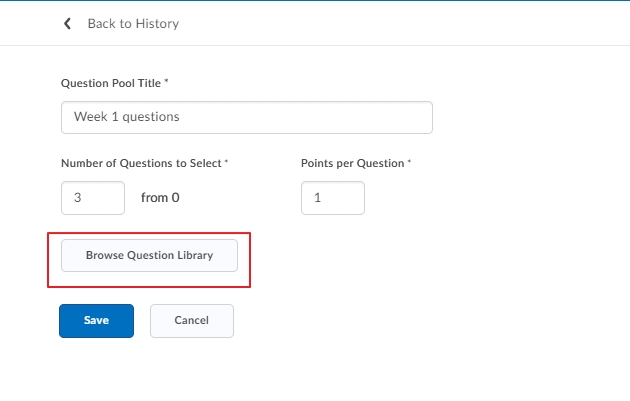Place cursor on value 3 in questions field
The height and width of the screenshot is (401, 630).
pos(78,198)
